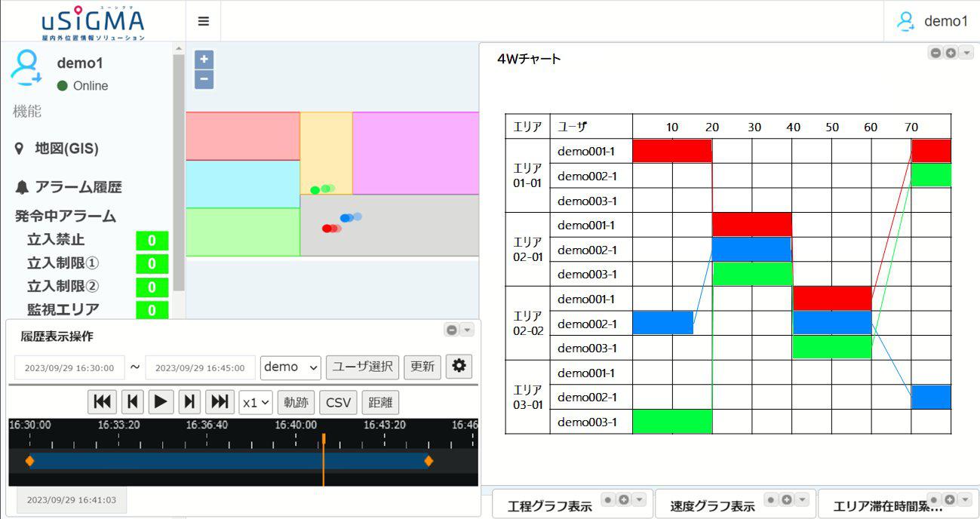Maximize the 速度グラフ表示 panel
The height and width of the screenshot is (519, 980).
[x=786, y=499]
